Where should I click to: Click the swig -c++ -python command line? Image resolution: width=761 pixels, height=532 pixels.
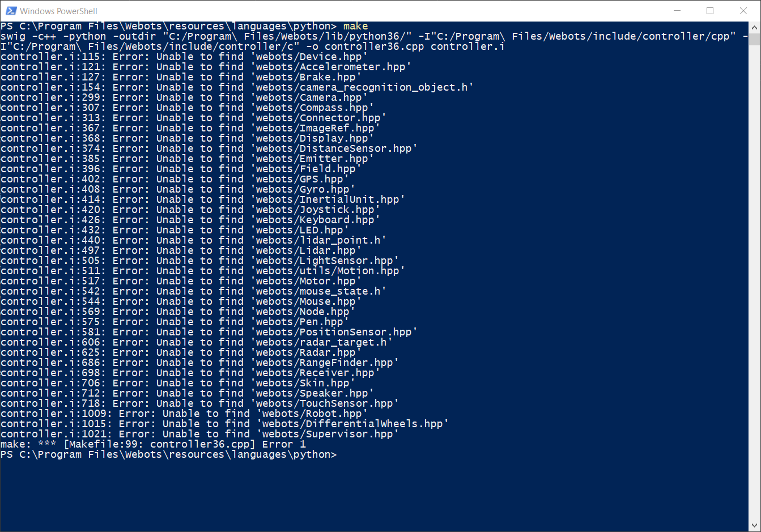coord(374,41)
